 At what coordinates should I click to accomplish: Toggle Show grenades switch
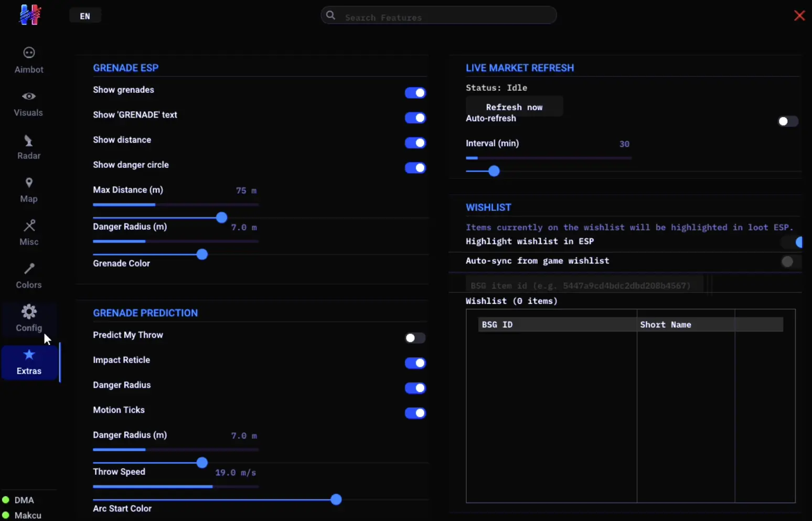415,93
